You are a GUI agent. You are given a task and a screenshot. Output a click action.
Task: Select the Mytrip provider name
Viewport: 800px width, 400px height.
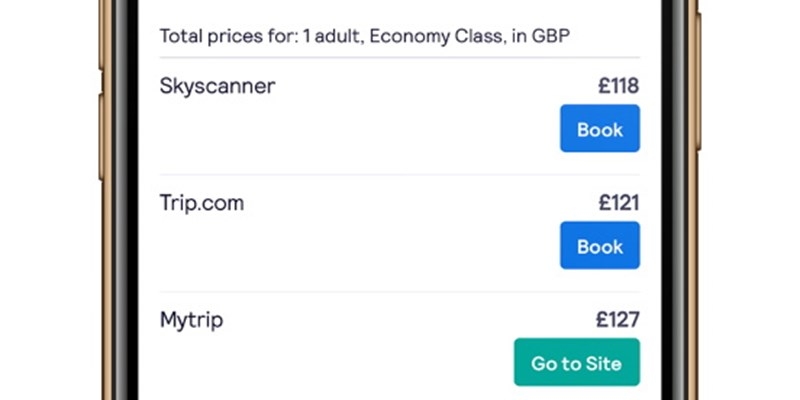click(191, 321)
